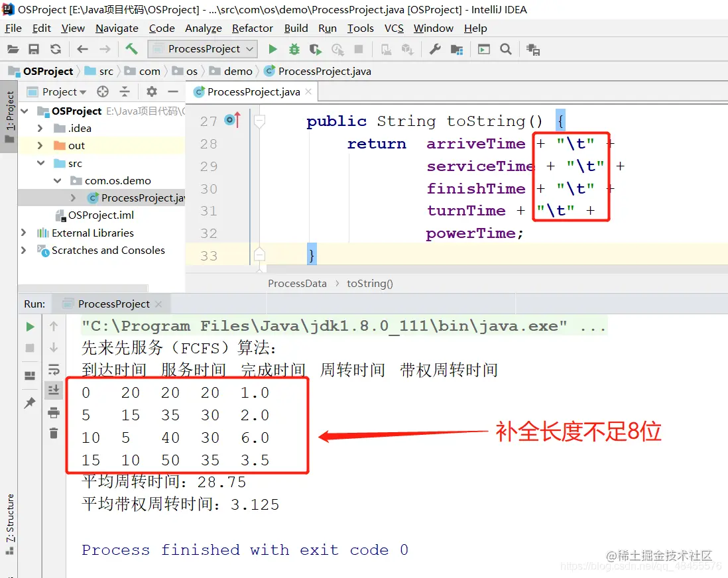This screenshot has height=578, width=728.
Task: Navigate forward with the right arrow icon
Action: (105, 49)
